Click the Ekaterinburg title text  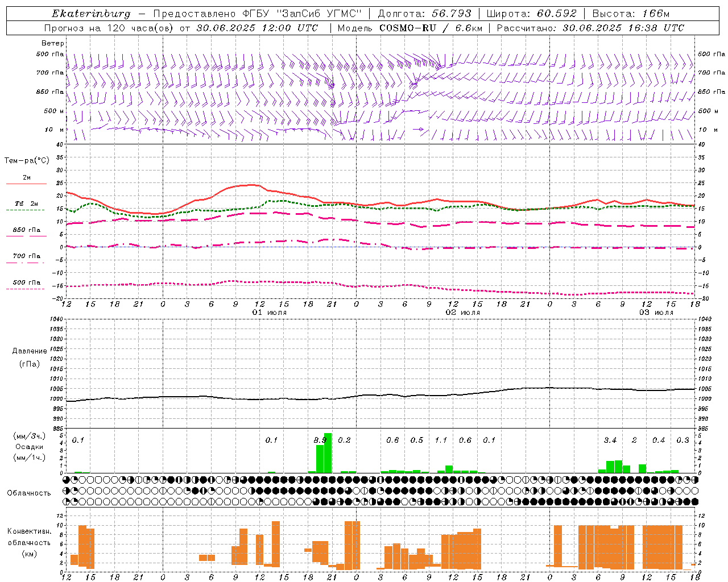(91, 14)
